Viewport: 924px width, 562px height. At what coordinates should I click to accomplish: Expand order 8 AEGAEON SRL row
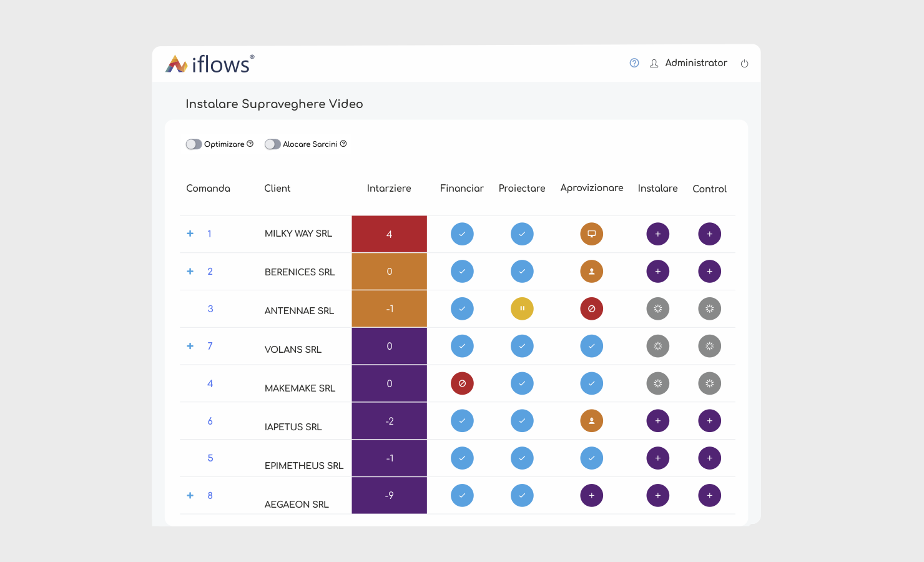(190, 495)
